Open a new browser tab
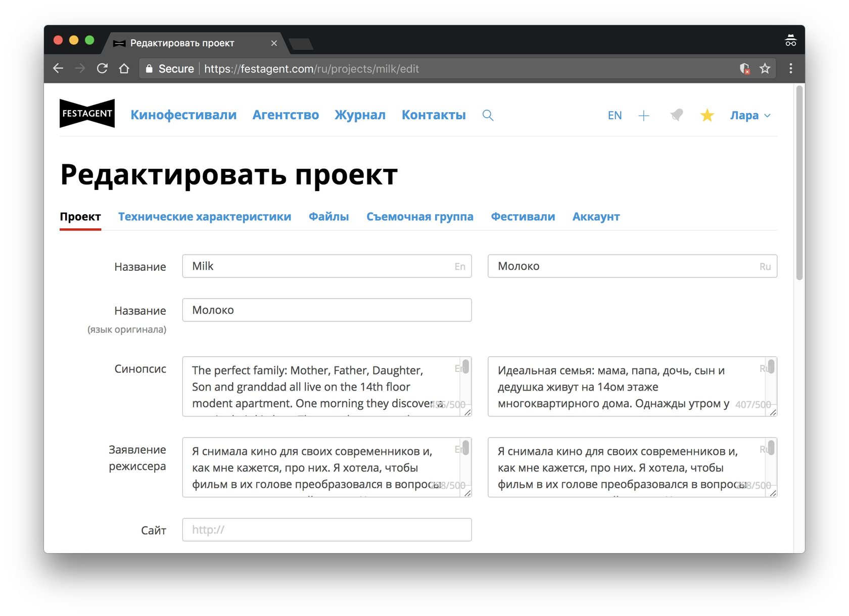This screenshot has width=849, height=616. coord(302,44)
